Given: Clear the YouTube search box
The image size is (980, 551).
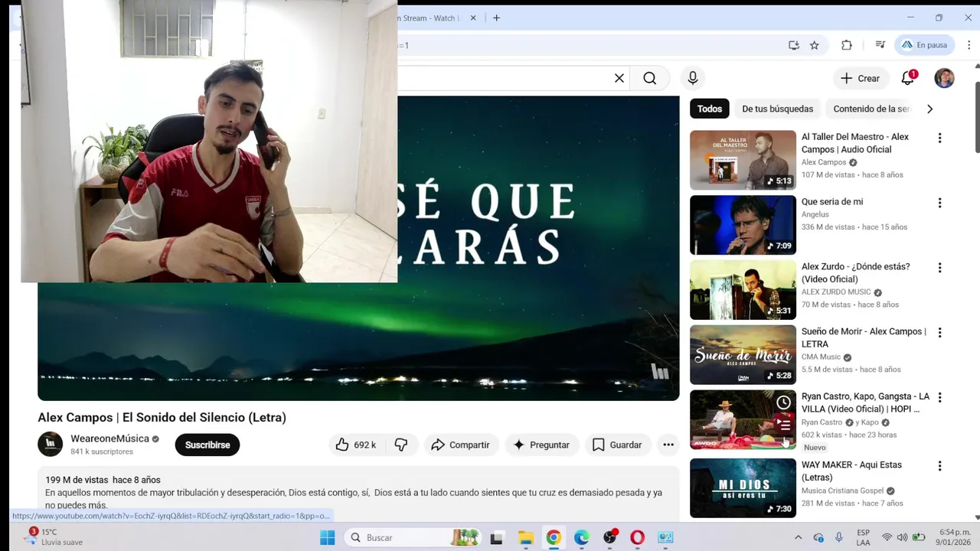Looking at the screenshot, I should 619,78.
